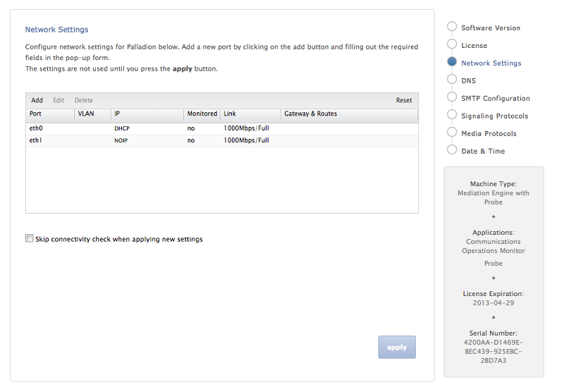The width and height of the screenshot is (564, 392).
Task: Click the Software Version step circle
Action: [x=452, y=27]
